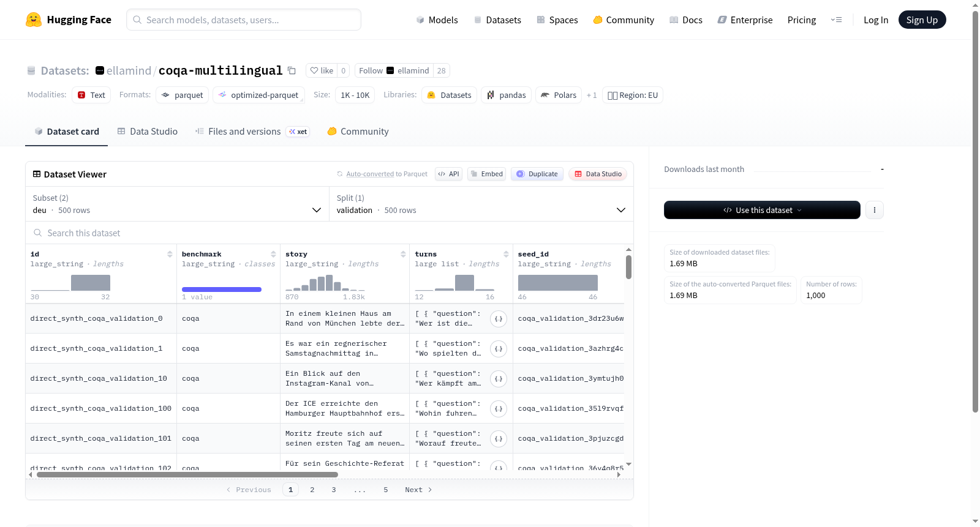Sort the benchmark column

point(273,254)
